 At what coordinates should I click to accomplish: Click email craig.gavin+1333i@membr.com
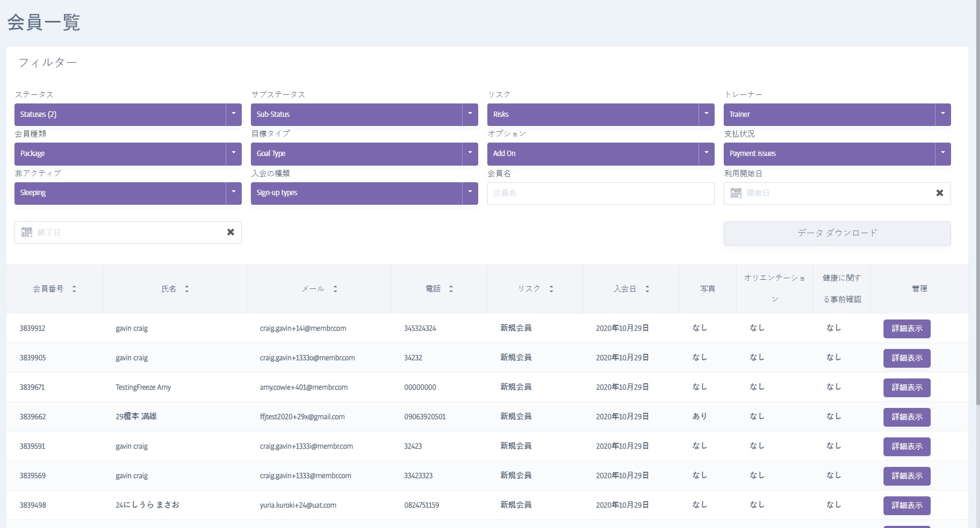[306, 447]
